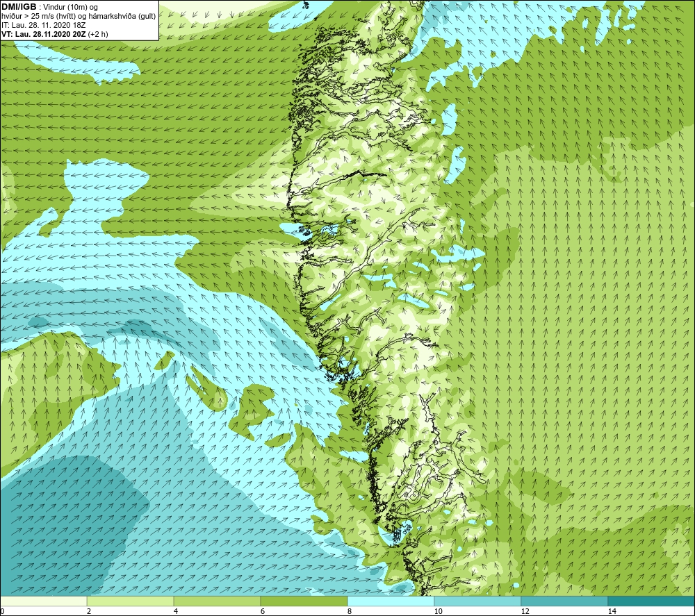Click the 8–10 m/s light cyan swatch
The height and width of the screenshot is (616, 695).
pyautogui.click(x=391, y=601)
